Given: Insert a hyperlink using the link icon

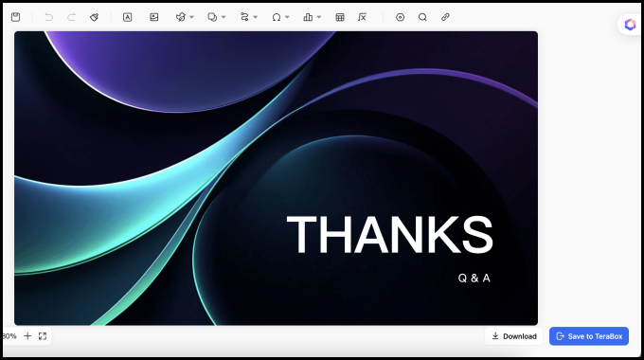Looking at the screenshot, I should pos(445,17).
